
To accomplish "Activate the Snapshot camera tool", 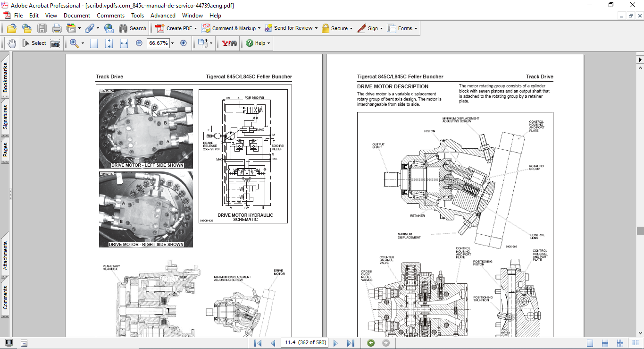I will (x=55, y=43).
